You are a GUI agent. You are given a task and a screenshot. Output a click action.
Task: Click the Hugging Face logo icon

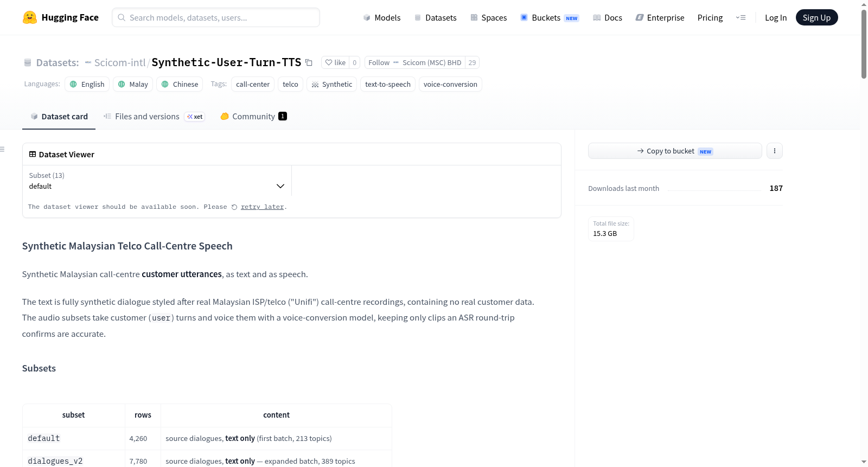30,17
